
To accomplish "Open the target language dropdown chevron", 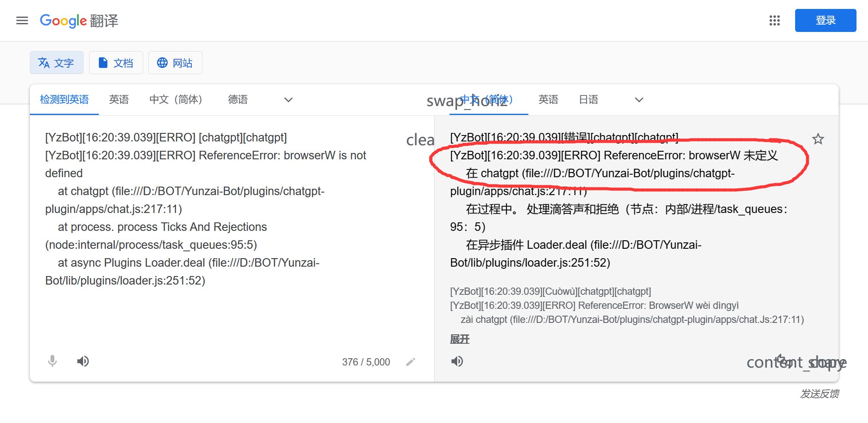I will pyautogui.click(x=639, y=99).
